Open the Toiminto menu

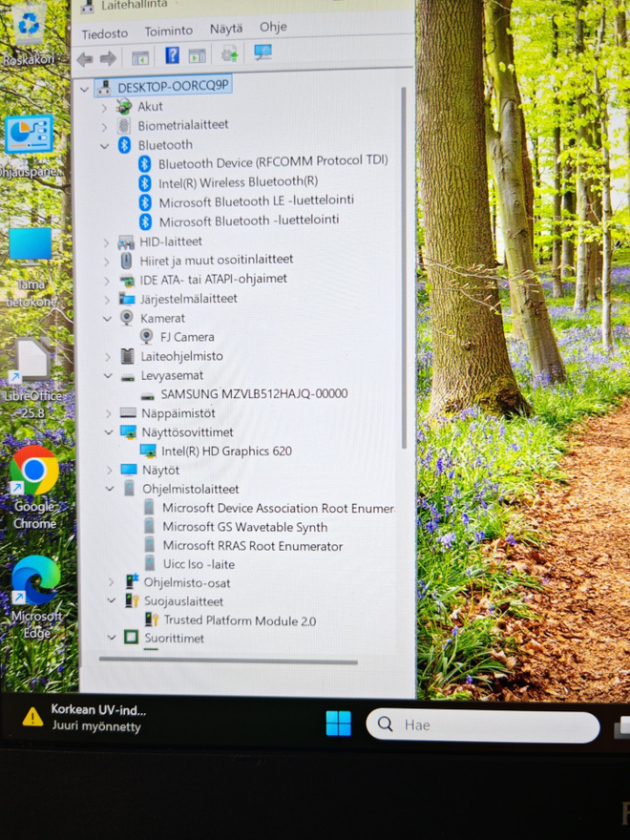pos(169,31)
